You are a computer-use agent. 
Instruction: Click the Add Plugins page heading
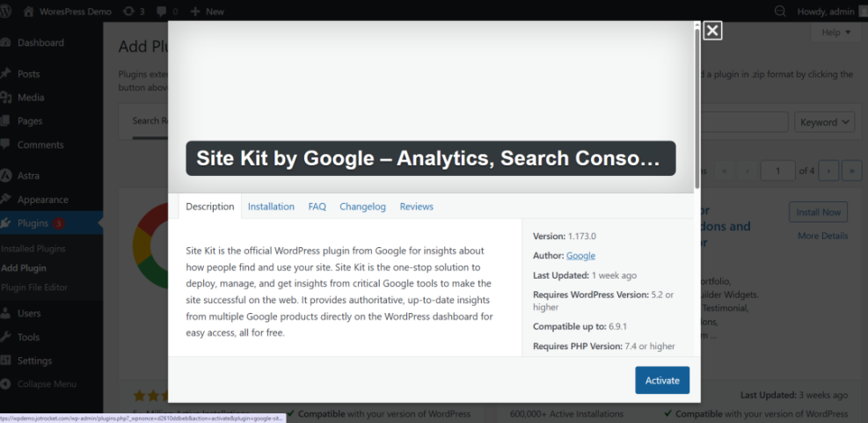point(143,47)
